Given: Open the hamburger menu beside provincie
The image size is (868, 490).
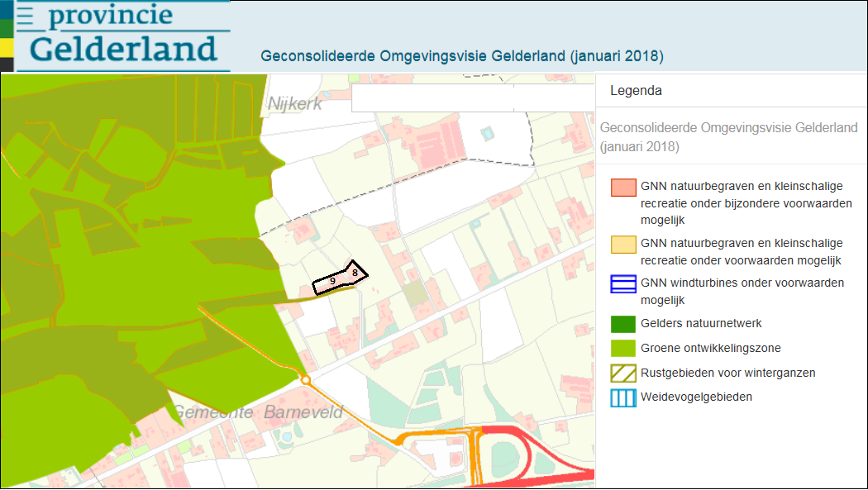Looking at the screenshot, I should [x=25, y=16].
